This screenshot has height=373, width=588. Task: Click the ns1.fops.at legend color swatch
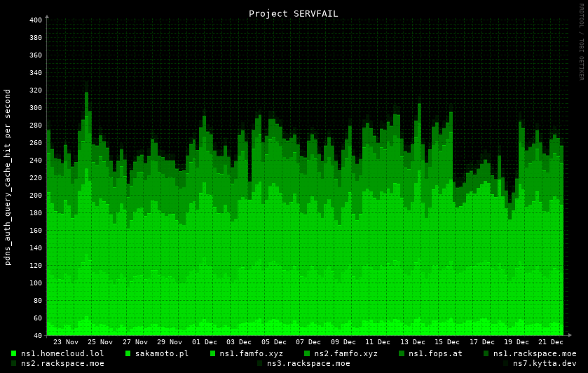click(x=402, y=353)
